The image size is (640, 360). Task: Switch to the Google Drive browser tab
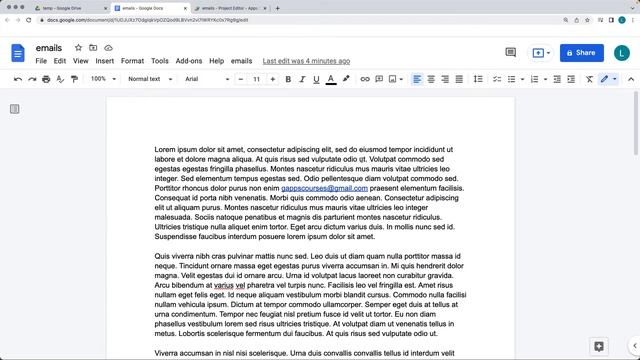click(x=70, y=8)
